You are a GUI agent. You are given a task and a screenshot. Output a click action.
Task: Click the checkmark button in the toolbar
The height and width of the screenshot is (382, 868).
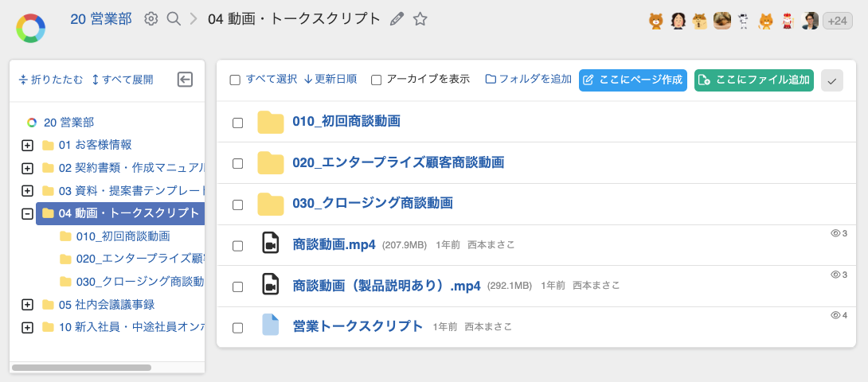point(831,80)
